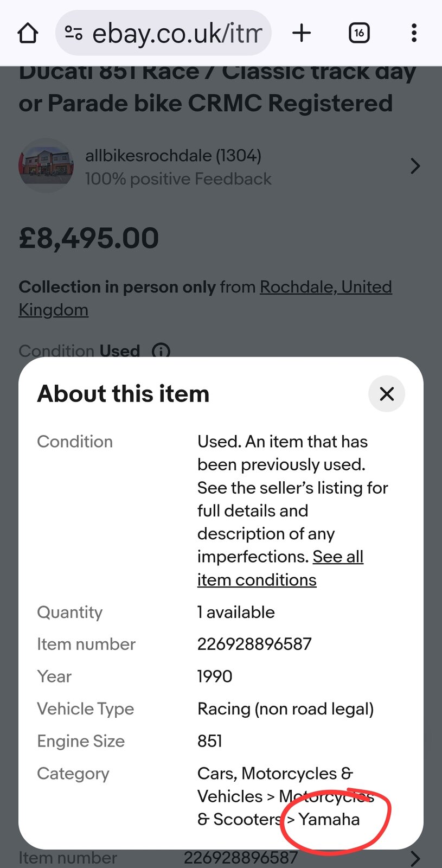
Task: Tap the browser home icon
Action: coord(28,33)
